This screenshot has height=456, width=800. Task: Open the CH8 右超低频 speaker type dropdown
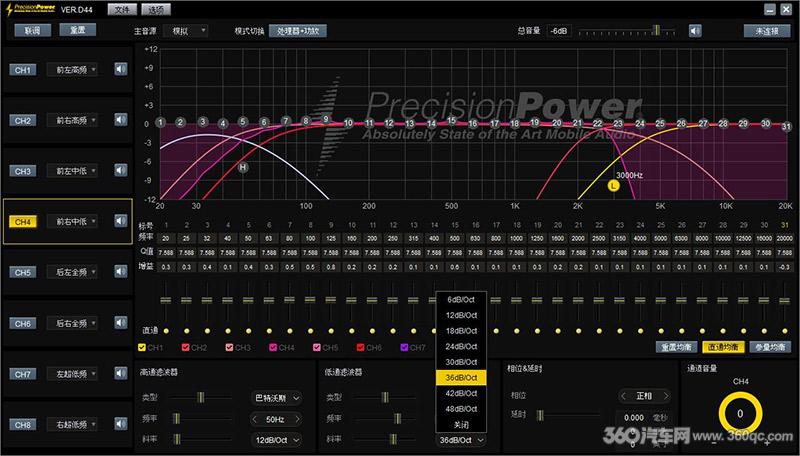[72, 424]
